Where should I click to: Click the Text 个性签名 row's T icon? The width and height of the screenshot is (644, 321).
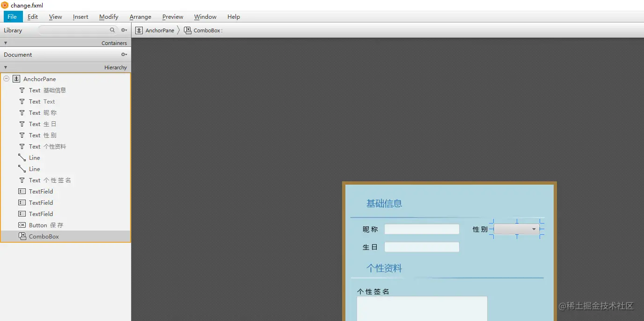tap(22, 180)
